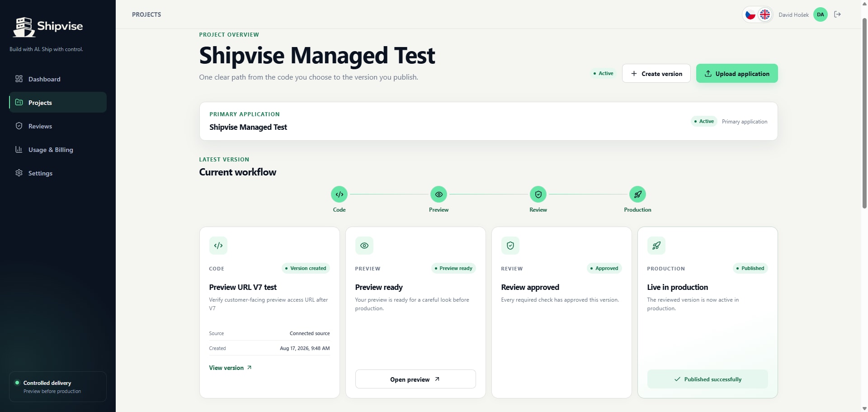Click the plus icon in Create version
Image resolution: width=868 pixels, height=412 pixels.
click(x=634, y=73)
